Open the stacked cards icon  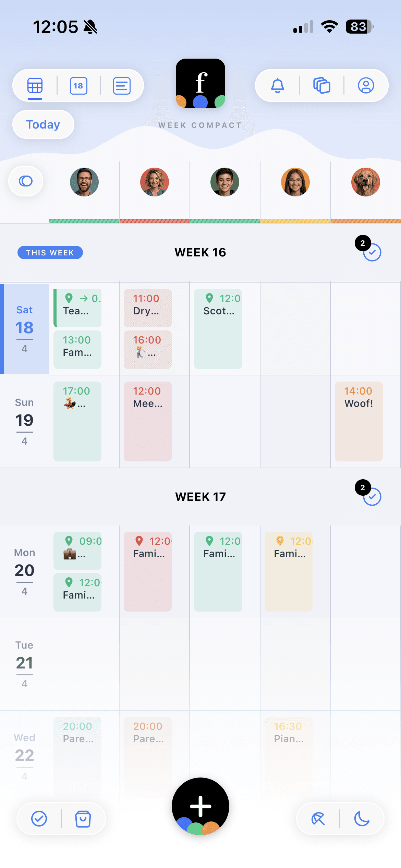(x=321, y=85)
